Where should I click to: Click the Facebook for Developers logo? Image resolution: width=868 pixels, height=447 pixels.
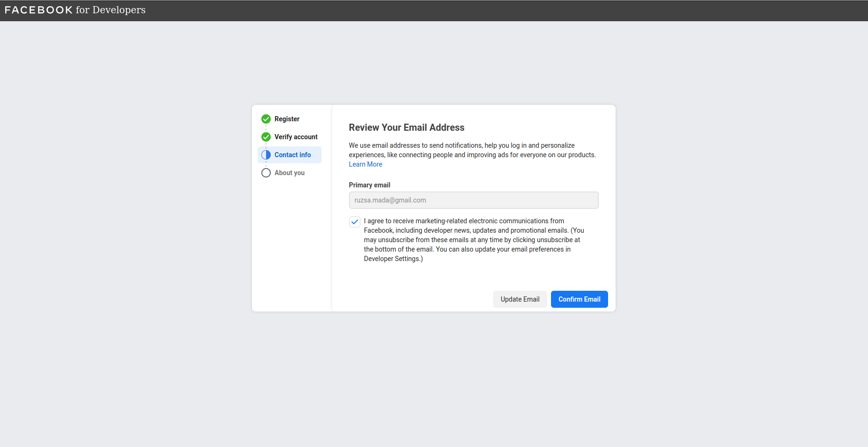(75, 10)
